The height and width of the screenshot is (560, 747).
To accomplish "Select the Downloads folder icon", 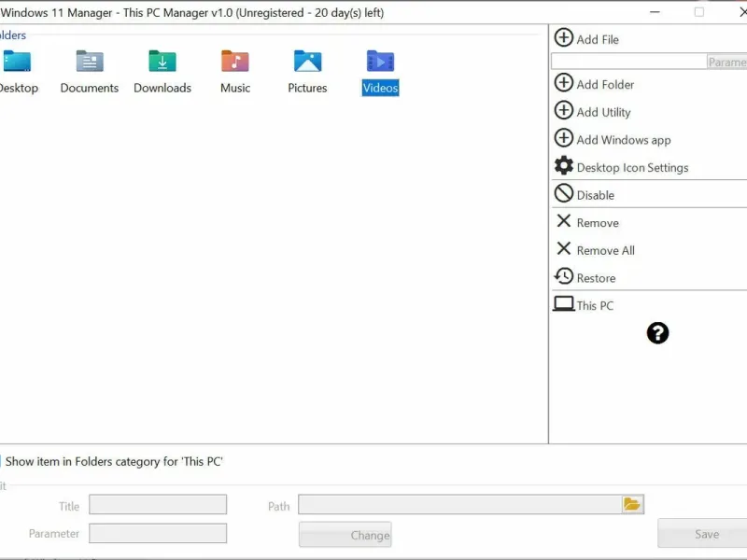I will pos(162,62).
